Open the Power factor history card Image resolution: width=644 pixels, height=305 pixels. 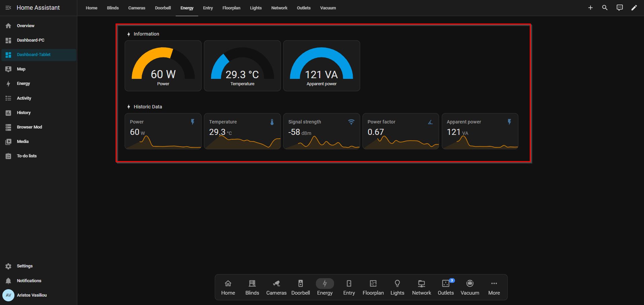pos(401,131)
